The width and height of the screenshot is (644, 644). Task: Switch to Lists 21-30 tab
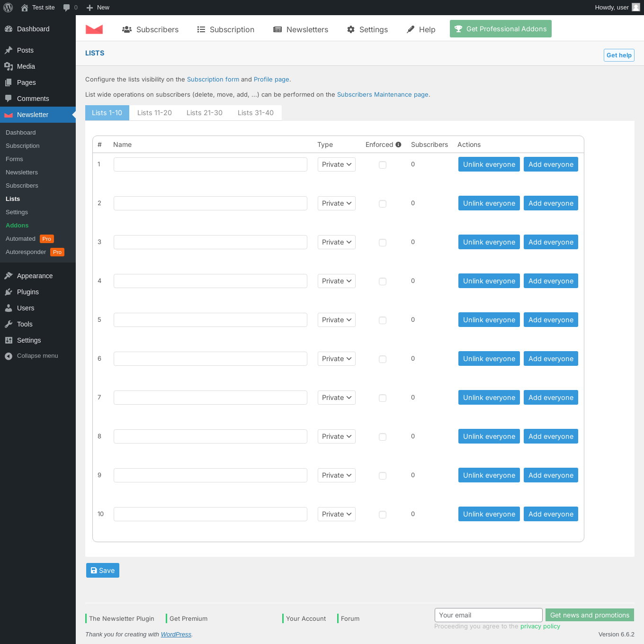coord(205,113)
